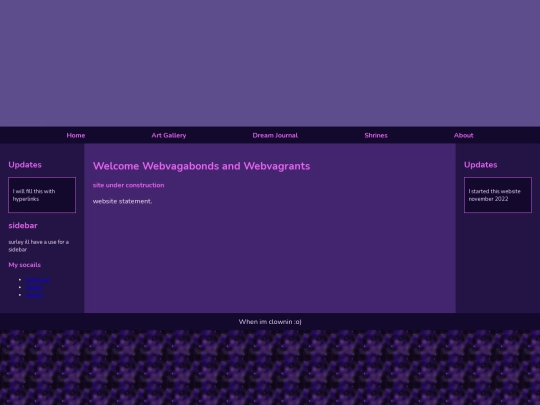Click the 'I started this website november 2022' box
This screenshot has height=405, width=540.
pos(498,195)
